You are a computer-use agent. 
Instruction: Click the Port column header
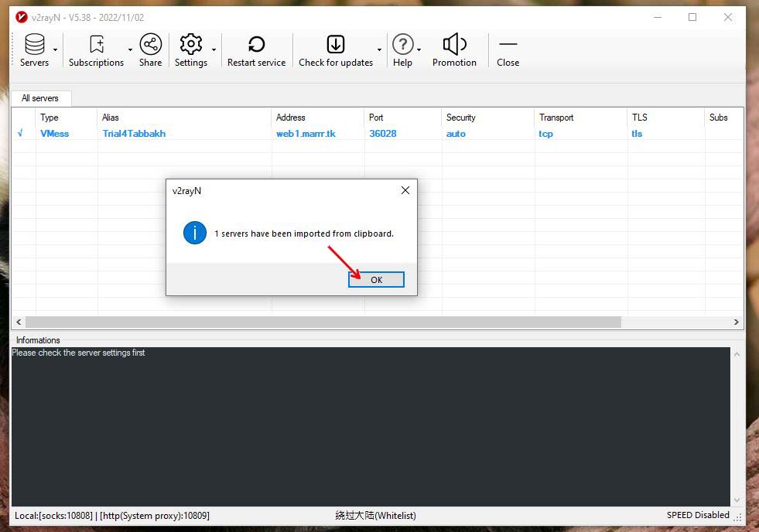tap(376, 118)
